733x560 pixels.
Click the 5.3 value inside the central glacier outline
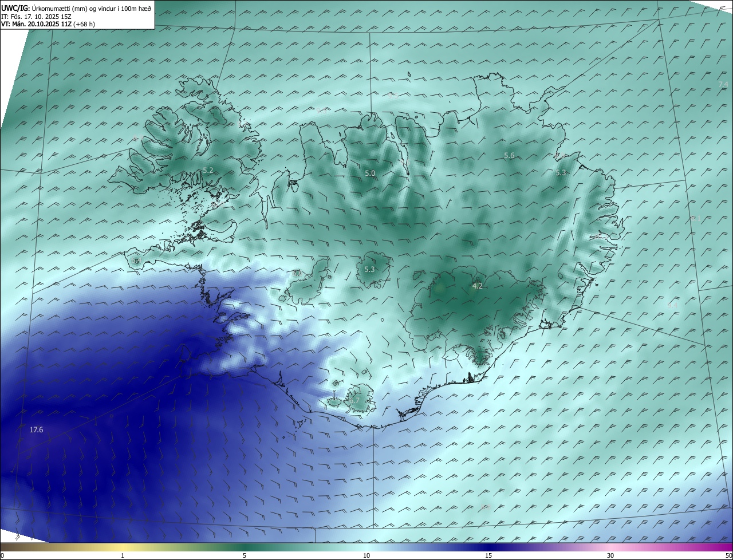[369, 269]
